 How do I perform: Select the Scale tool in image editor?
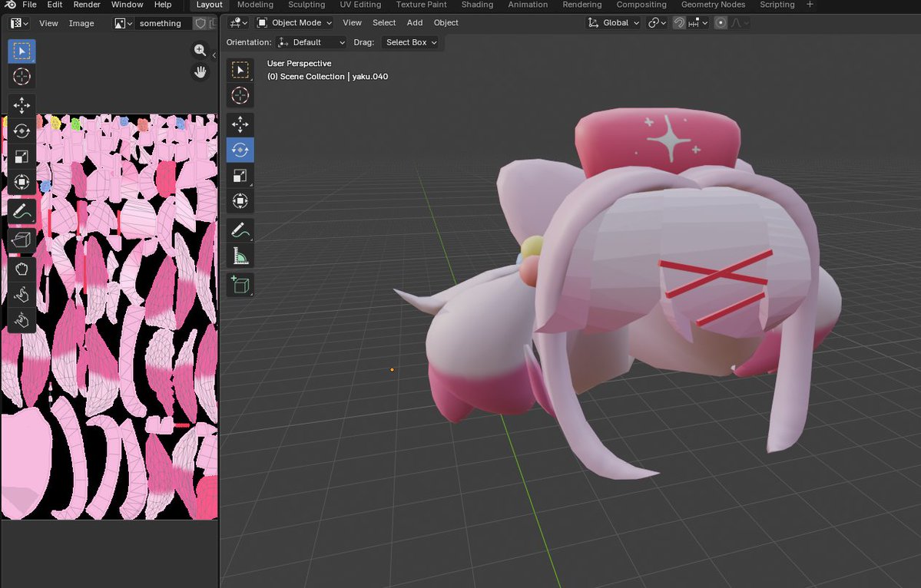(x=22, y=157)
